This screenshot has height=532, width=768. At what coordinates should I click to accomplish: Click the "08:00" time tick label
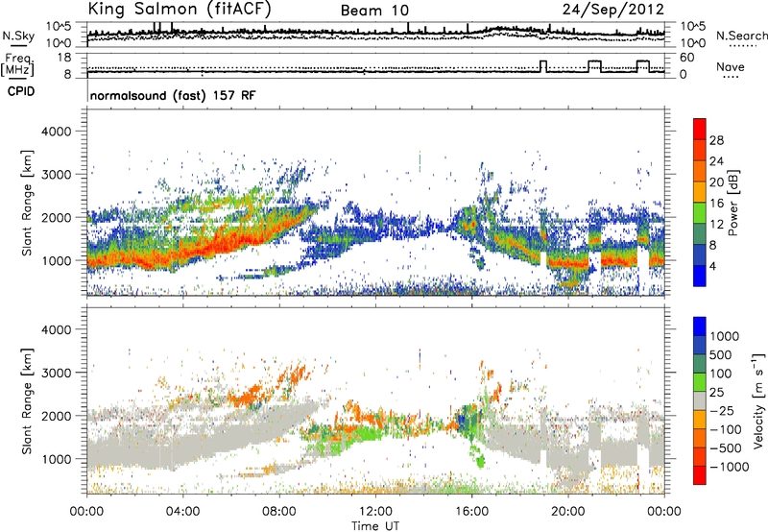279,512
